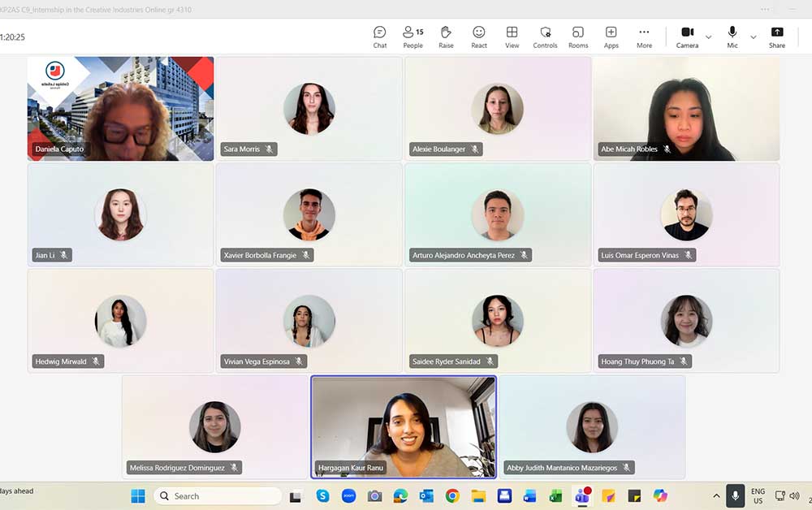The width and height of the screenshot is (812, 510).
Task: Open the meeting Controls
Action: 545,37
